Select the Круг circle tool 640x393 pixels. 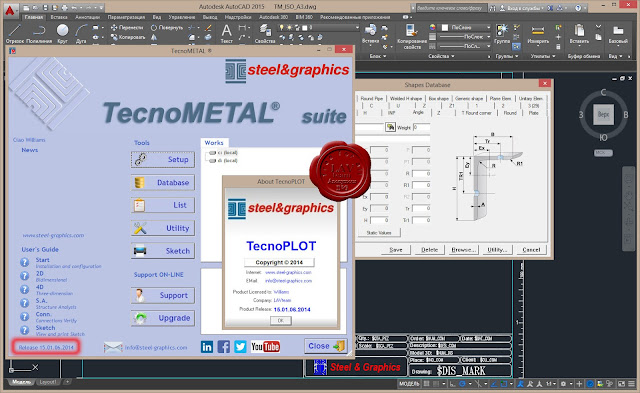click(x=62, y=33)
